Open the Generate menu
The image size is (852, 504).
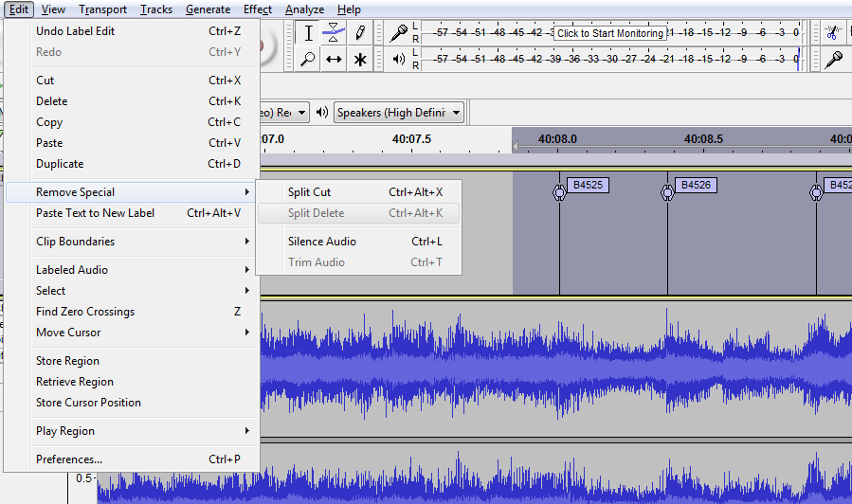point(208,9)
